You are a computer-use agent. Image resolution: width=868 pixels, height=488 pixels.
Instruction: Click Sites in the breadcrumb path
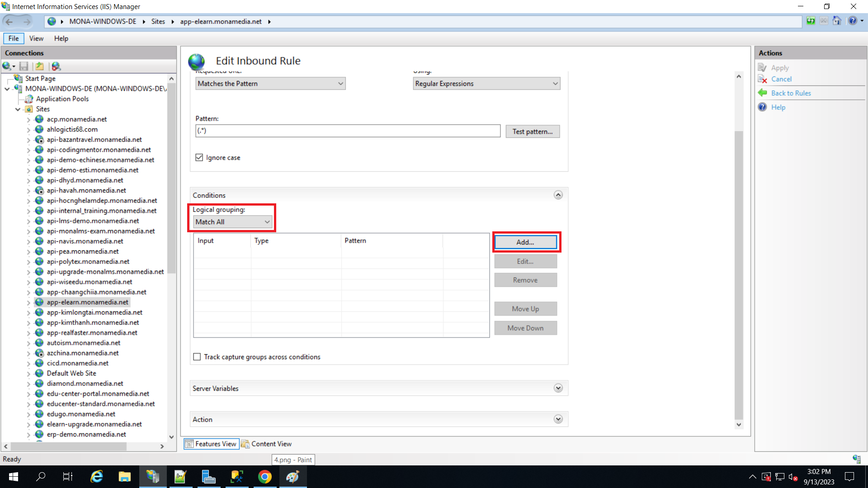158,22
